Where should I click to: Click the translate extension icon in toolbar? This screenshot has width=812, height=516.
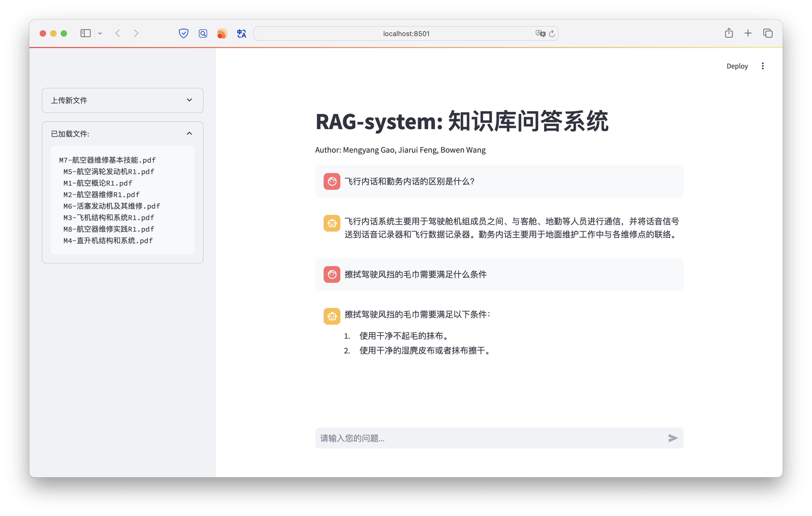tap(241, 33)
